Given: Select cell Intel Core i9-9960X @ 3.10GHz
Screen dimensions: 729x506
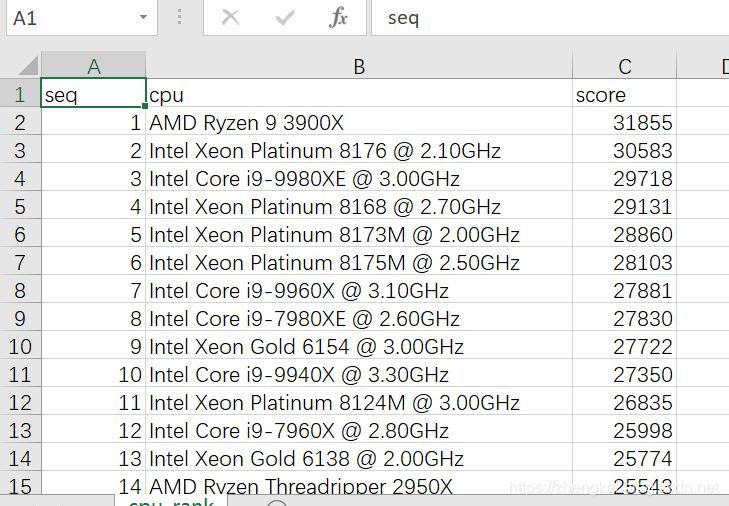Looking at the screenshot, I should click(x=359, y=289).
